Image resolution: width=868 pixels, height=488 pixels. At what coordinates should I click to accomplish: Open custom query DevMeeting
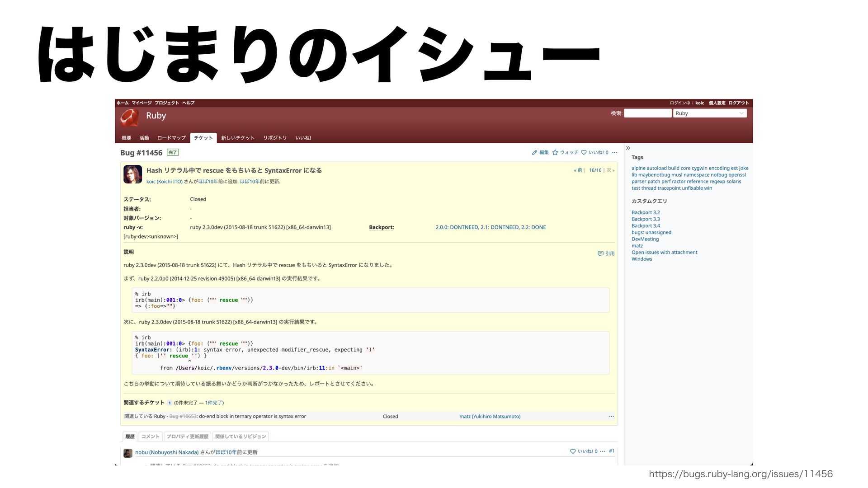coord(645,239)
